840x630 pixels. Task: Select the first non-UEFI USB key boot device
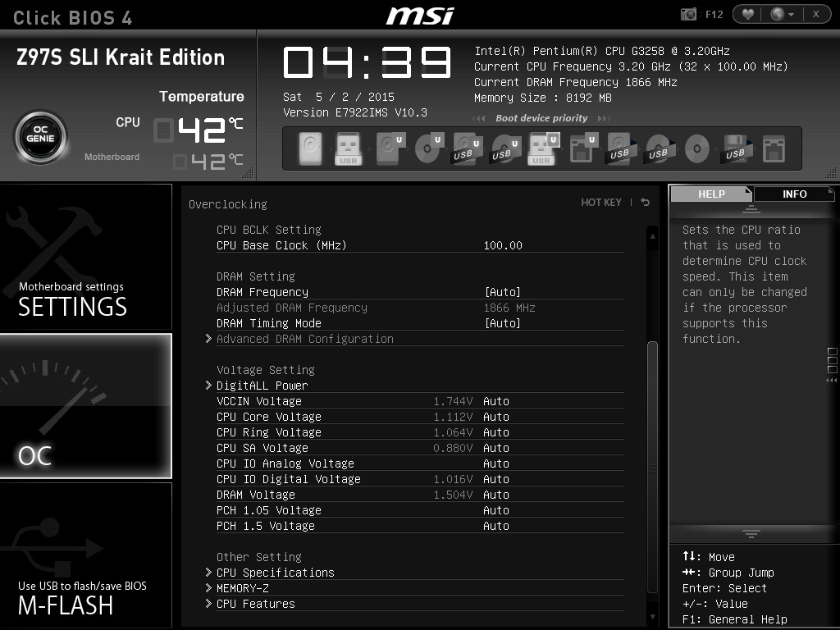click(x=348, y=148)
